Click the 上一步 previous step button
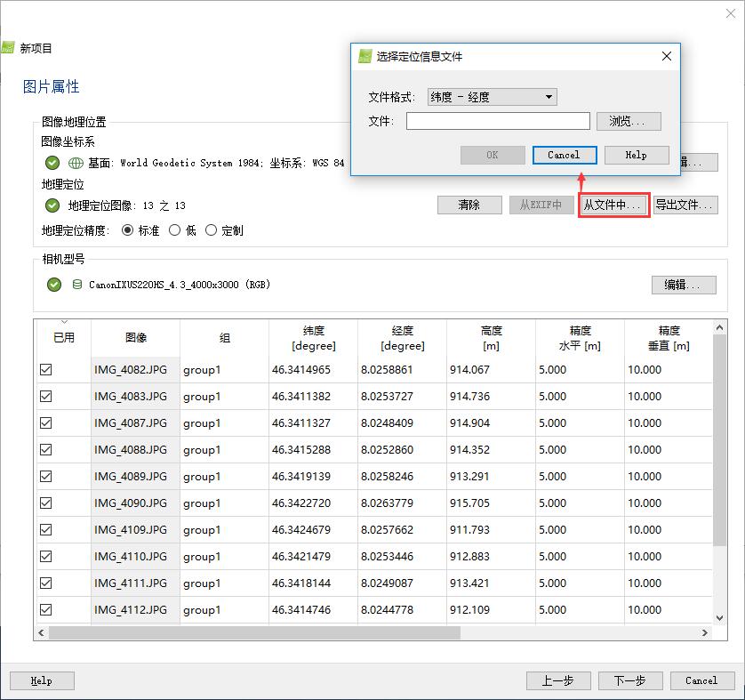This screenshot has width=745, height=700. (x=558, y=680)
